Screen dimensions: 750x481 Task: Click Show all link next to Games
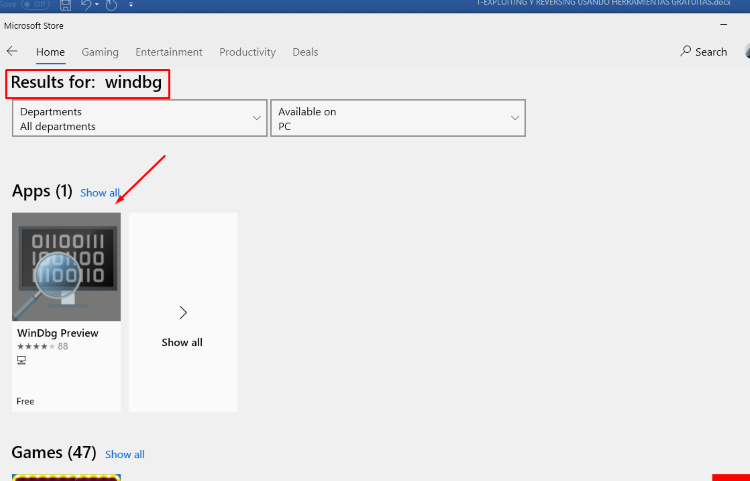125,454
